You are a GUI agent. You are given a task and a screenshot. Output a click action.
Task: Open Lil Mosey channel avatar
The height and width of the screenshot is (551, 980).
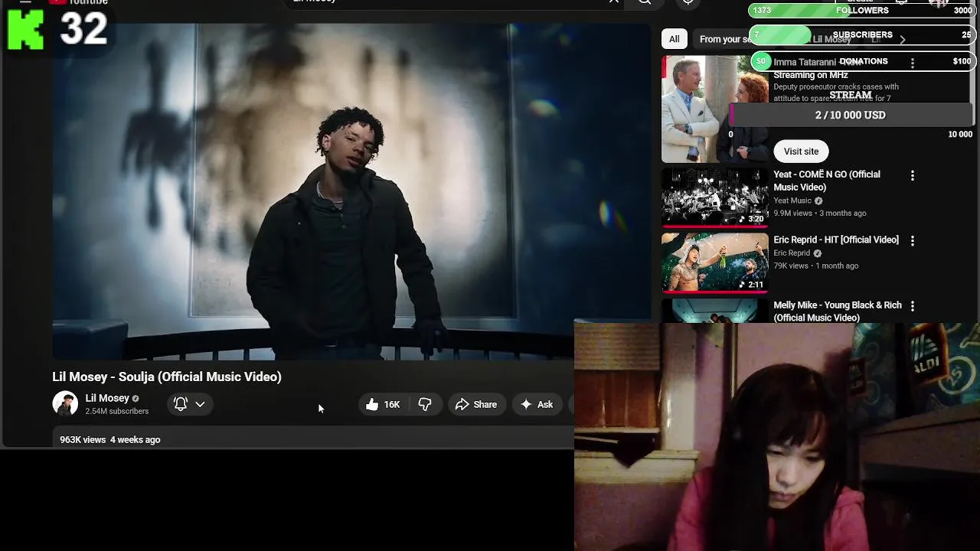click(x=65, y=403)
